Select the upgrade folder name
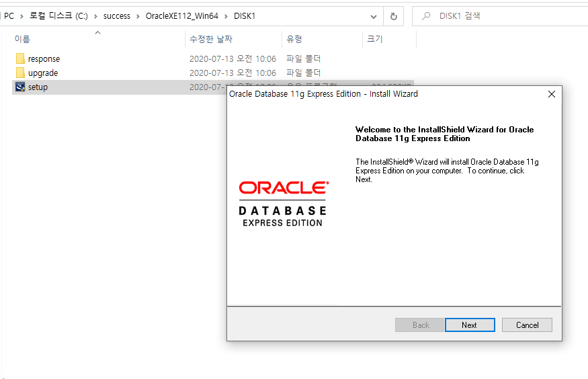Image resolution: width=588 pixels, height=379 pixels. (43, 73)
